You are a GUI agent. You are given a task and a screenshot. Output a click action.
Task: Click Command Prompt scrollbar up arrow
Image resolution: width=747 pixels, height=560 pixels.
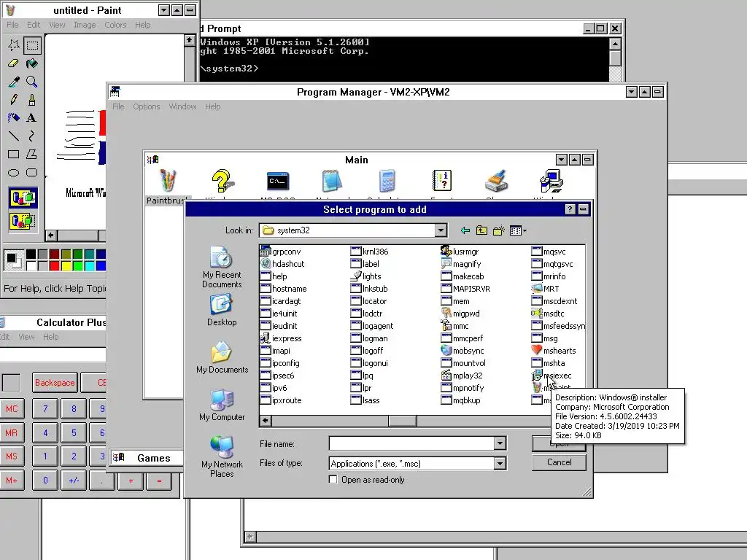pyautogui.click(x=615, y=44)
